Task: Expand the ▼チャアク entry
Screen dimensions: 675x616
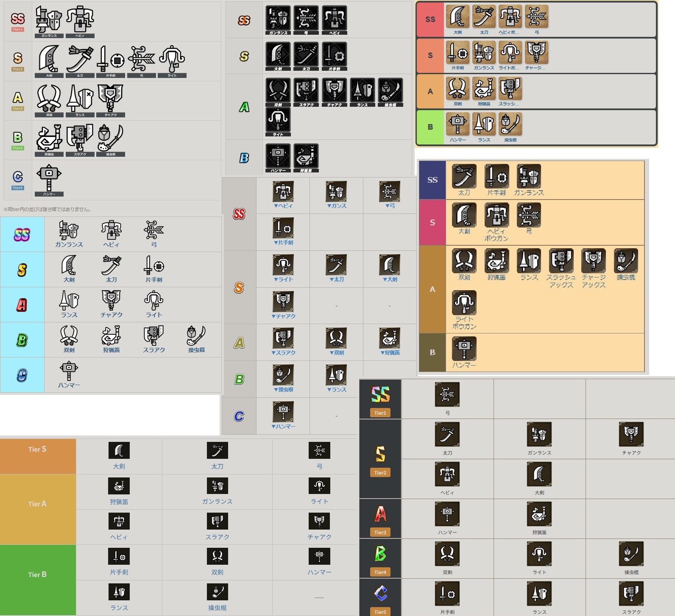Action: (283, 316)
